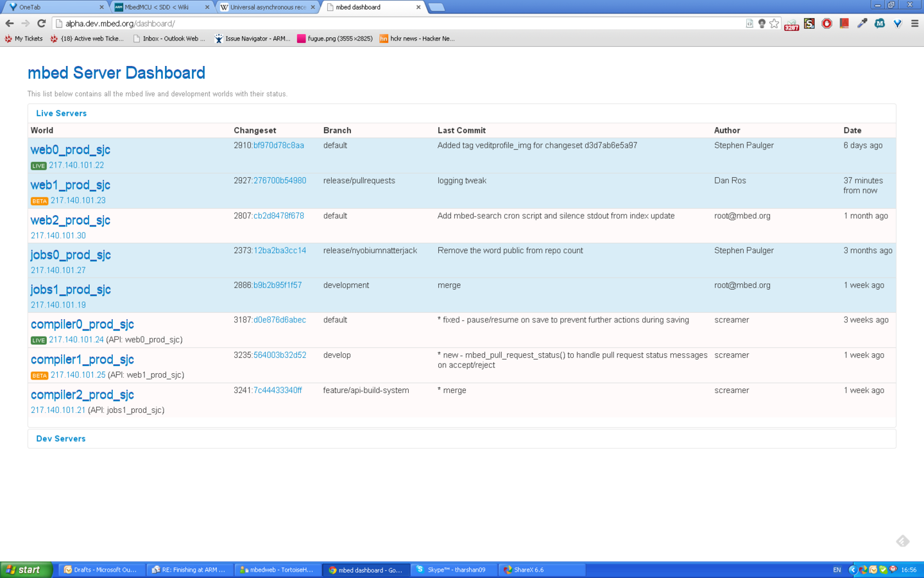Open changeset 12ba2ba3cc14
The height and width of the screenshot is (578, 924).
coord(280,251)
